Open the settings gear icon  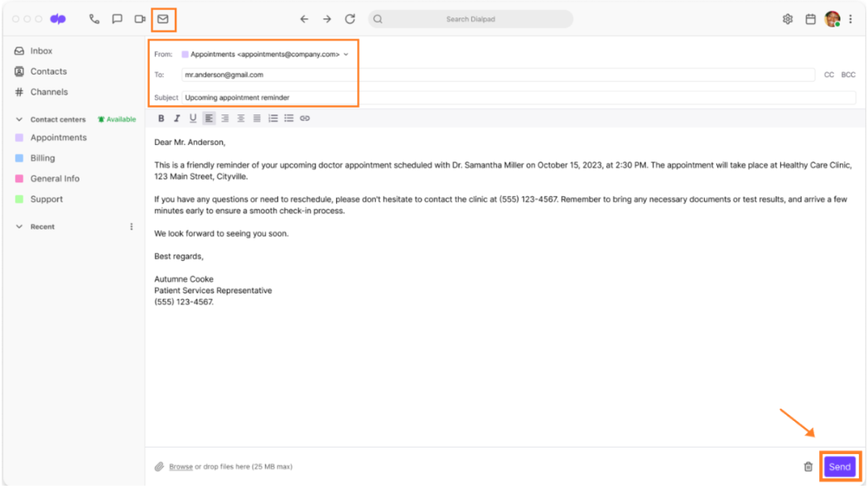[787, 19]
